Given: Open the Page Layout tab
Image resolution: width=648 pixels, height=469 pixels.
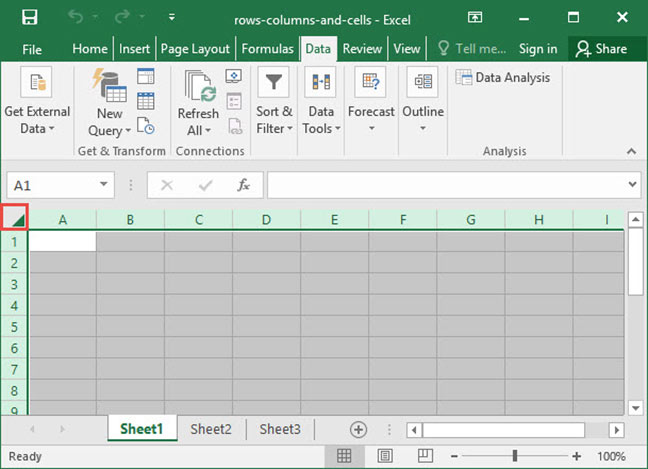Looking at the screenshot, I should tap(195, 49).
